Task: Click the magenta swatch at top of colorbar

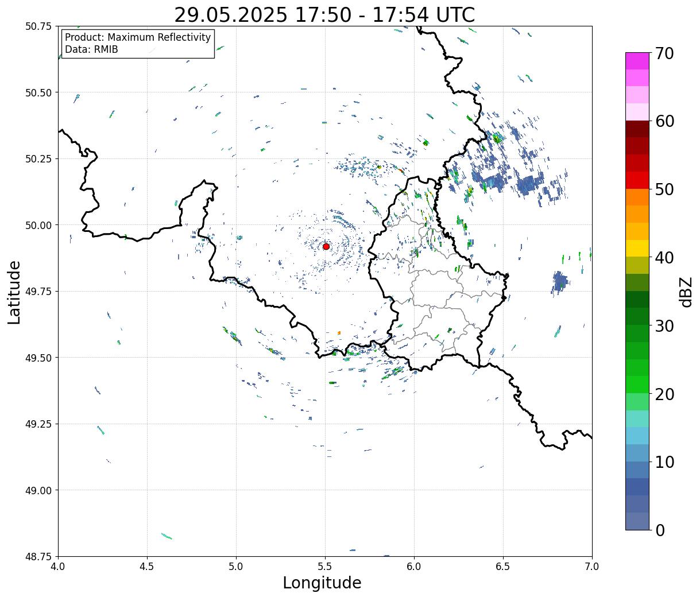Action: (637, 61)
